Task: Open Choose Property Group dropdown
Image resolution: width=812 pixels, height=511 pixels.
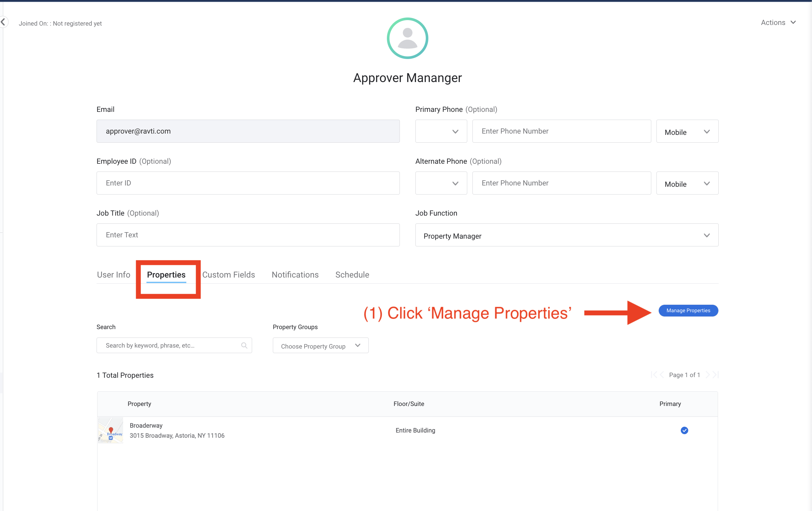Action: (320, 346)
